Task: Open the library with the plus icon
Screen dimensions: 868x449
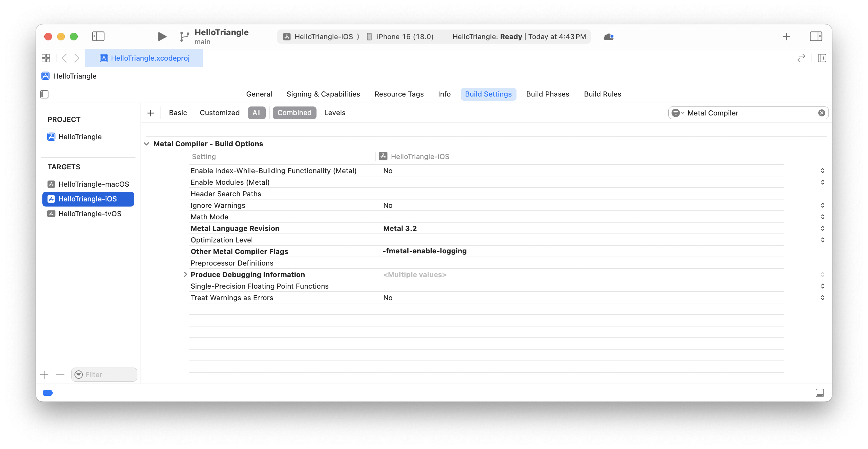Action: (x=786, y=36)
